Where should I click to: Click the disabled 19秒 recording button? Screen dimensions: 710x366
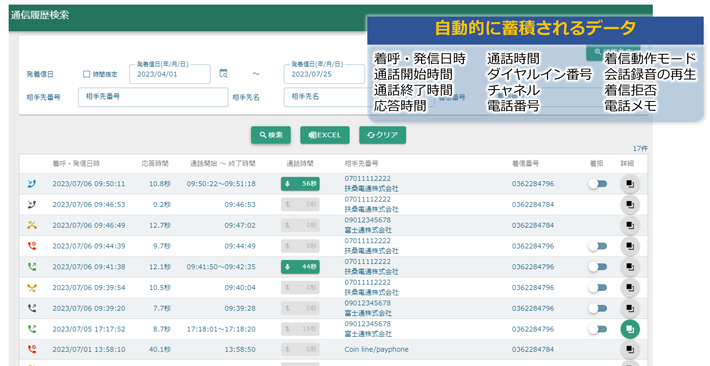pos(300,329)
